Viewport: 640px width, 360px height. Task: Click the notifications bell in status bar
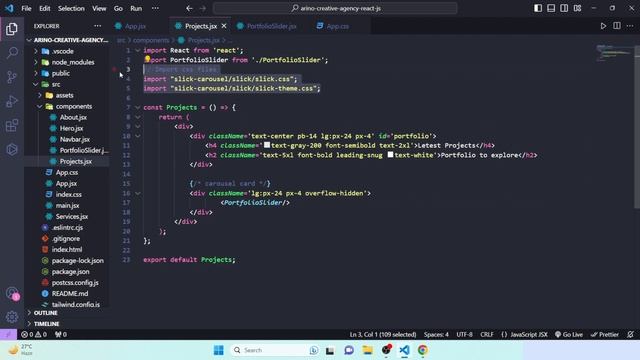[x=630, y=334]
